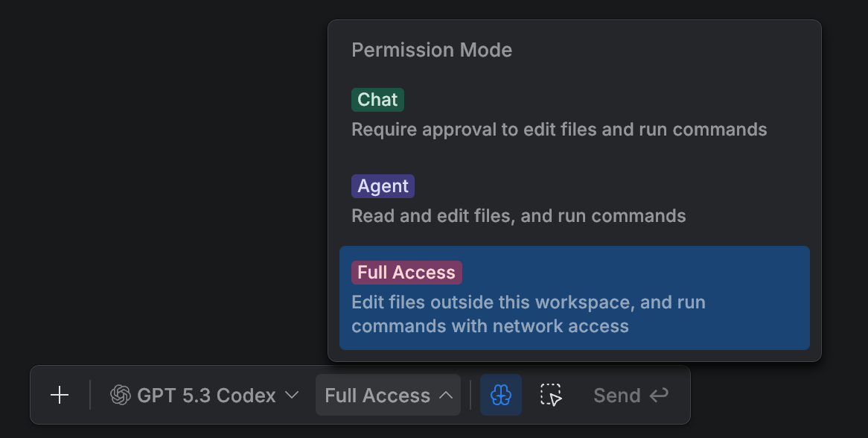Click the green Chat badge

[377, 99]
